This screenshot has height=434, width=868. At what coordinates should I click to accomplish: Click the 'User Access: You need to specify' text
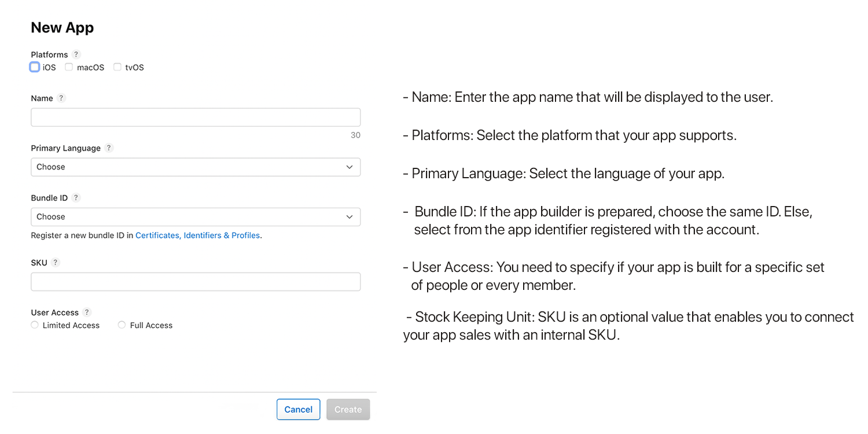coord(614,276)
